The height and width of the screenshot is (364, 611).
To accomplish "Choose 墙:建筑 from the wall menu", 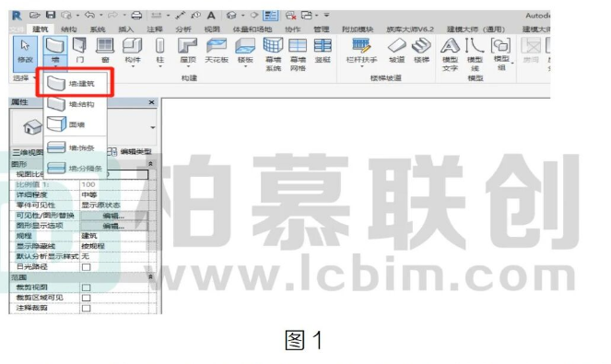I will coord(75,84).
